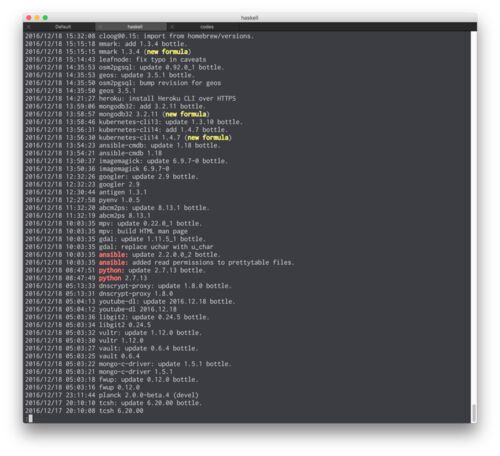Click line 'added read permissions to prettytable files.'
The image size is (500, 456).
(x=213, y=263)
